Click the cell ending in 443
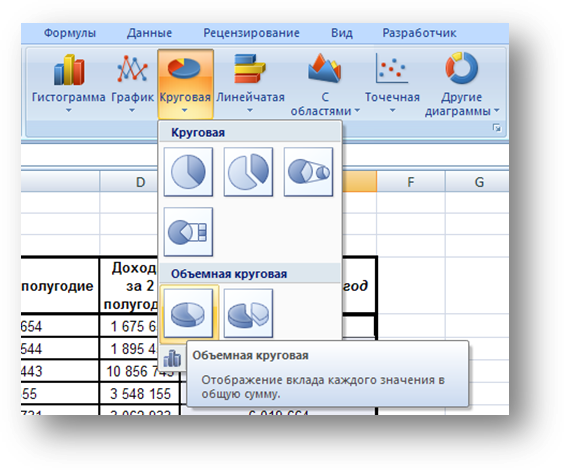Image resolution: width=564 pixels, height=470 pixels. (x=60, y=371)
